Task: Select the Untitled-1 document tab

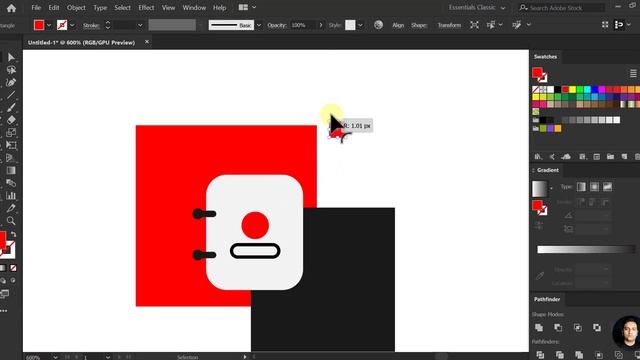Action: (81, 42)
